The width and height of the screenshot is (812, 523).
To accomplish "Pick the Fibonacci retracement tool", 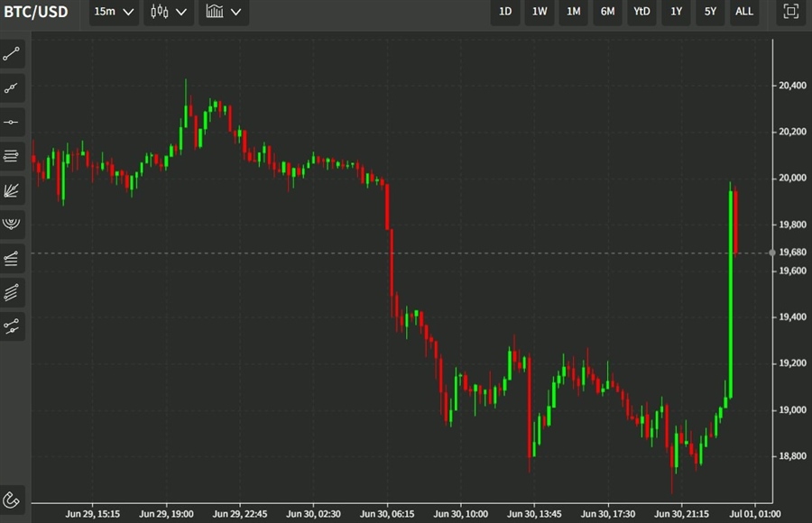I will click(x=13, y=156).
